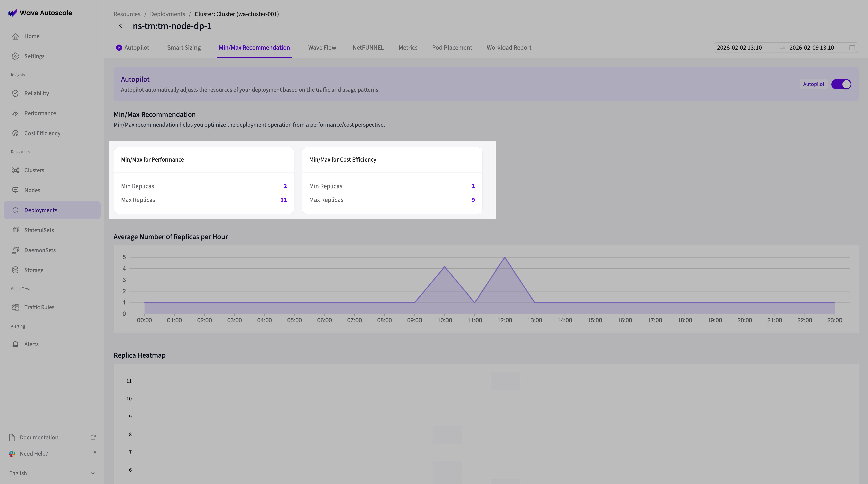This screenshot has width=868, height=484.
Task: Click the Home house icon
Action: tap(15, 36)
